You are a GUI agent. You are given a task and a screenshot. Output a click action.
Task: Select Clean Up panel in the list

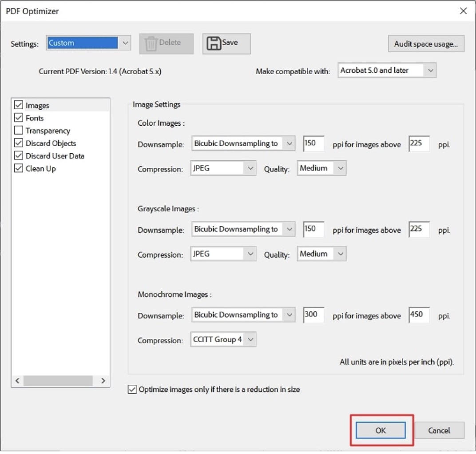40,169
